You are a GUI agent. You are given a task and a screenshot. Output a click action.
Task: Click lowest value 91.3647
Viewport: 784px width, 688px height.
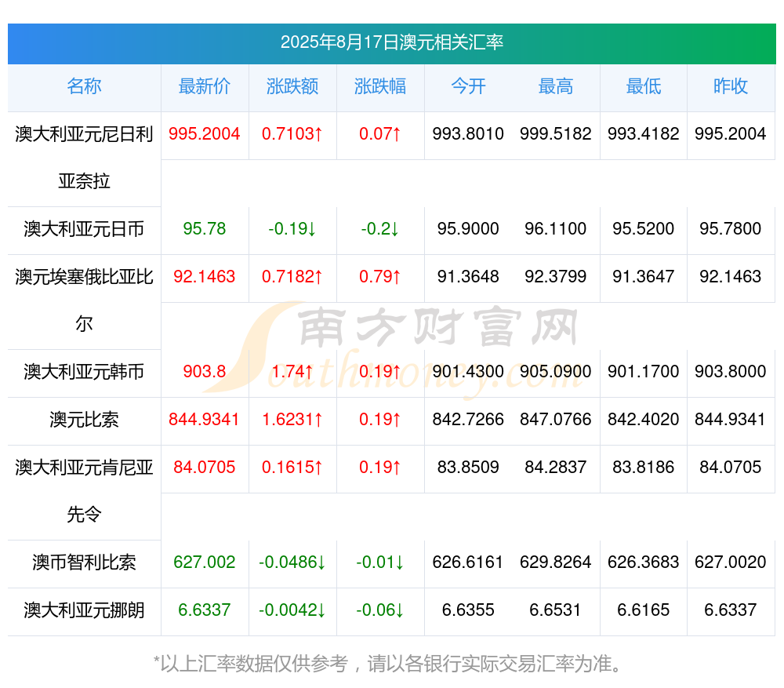644,277
